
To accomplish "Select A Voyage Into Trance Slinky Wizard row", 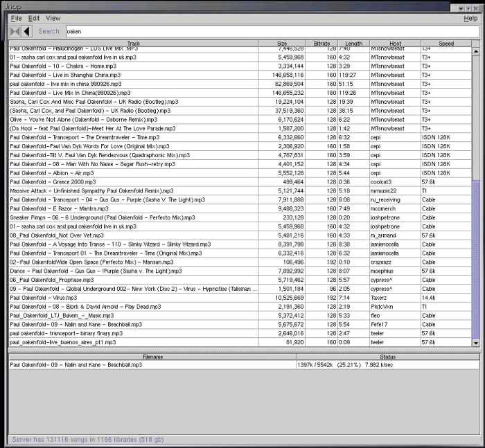I will point(240,244).
